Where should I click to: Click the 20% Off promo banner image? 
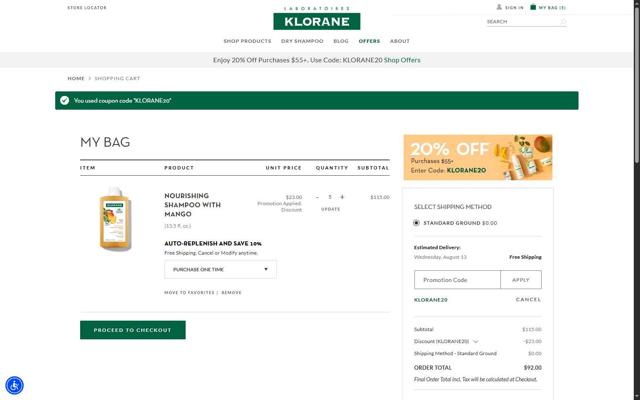tap(478, 157)
